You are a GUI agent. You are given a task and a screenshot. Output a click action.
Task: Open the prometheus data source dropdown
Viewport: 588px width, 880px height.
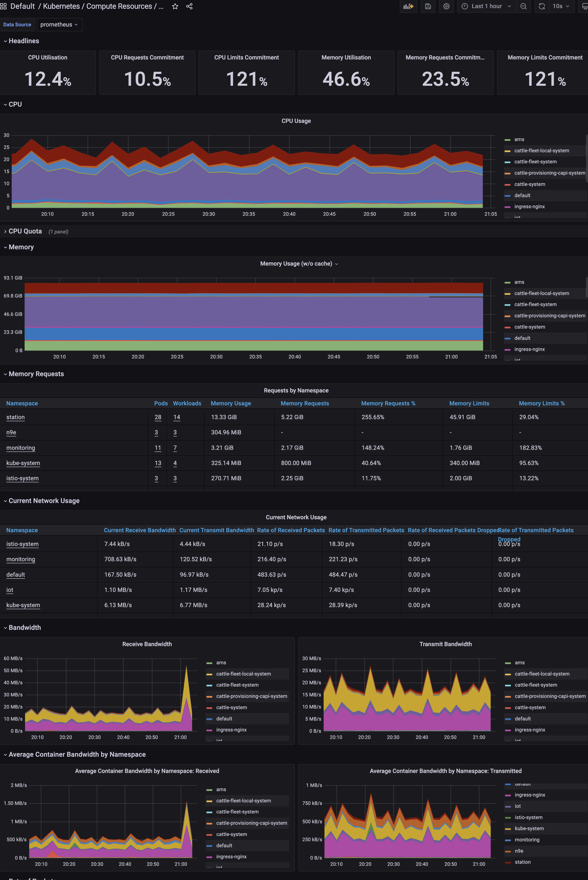tap(59, 25)
